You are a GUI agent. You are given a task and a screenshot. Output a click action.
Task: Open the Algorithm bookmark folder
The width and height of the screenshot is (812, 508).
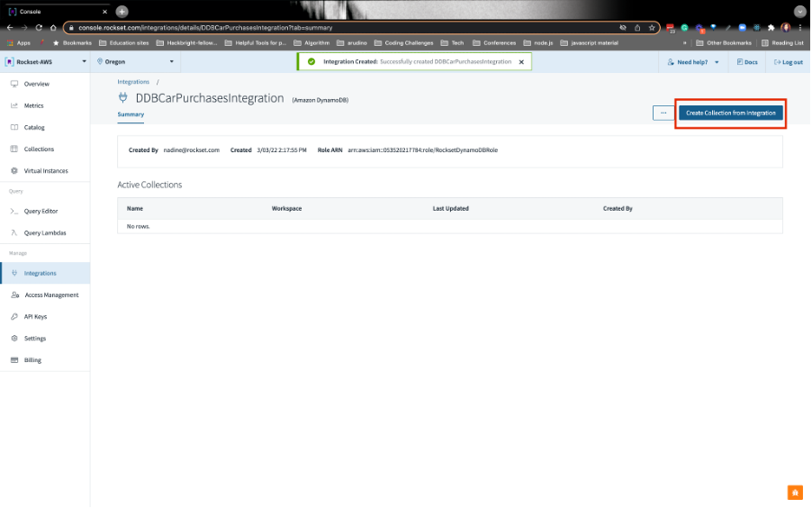point(311,43)
